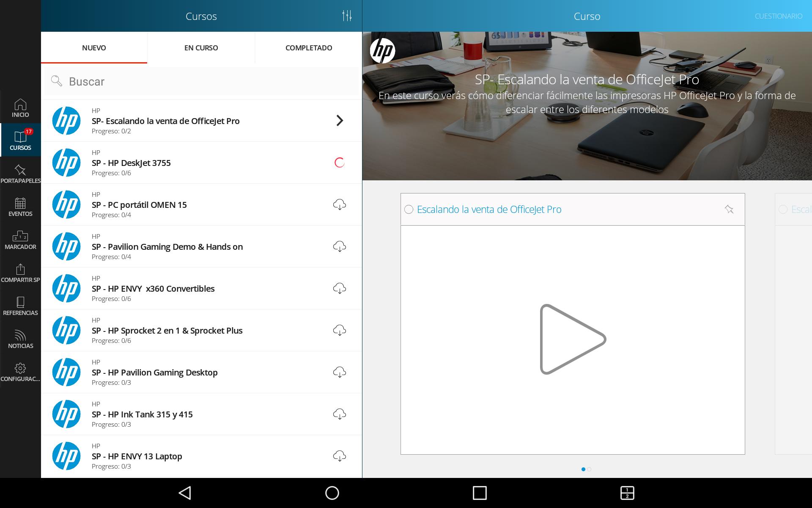Open the CUESTIONARIO link
The width and height of the screenshot is (812, 508).
pyautogui.click(x=779, y=16)
